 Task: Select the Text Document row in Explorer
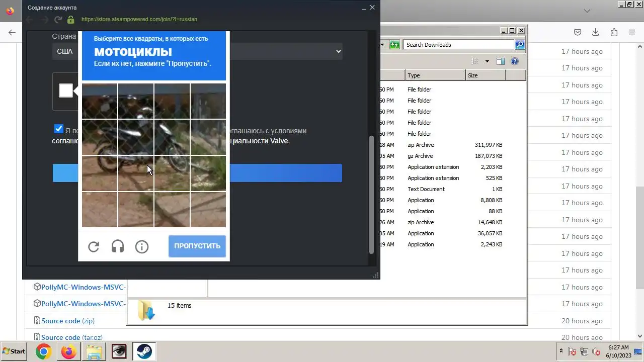pos(453,189)
